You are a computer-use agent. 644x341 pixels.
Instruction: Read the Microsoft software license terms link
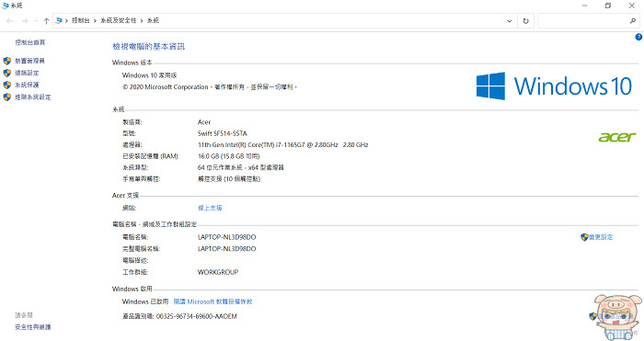click(x=213, y=301)
